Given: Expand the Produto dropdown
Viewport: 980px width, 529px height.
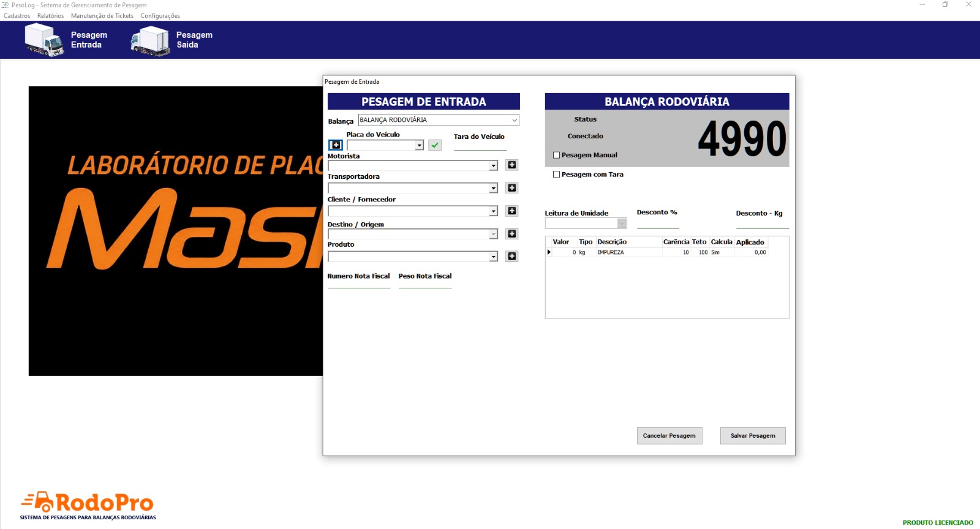Looking at the screenshot, I should [494, 257].
